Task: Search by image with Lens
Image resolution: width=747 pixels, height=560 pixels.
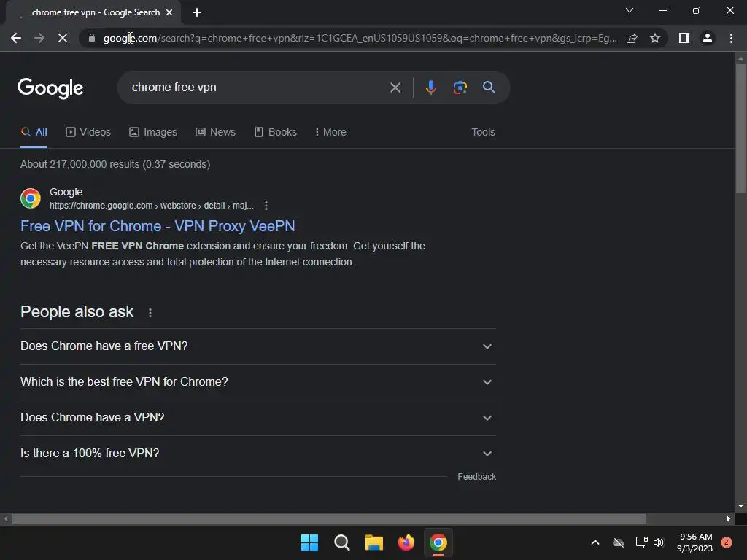Action: coord(460,87)
